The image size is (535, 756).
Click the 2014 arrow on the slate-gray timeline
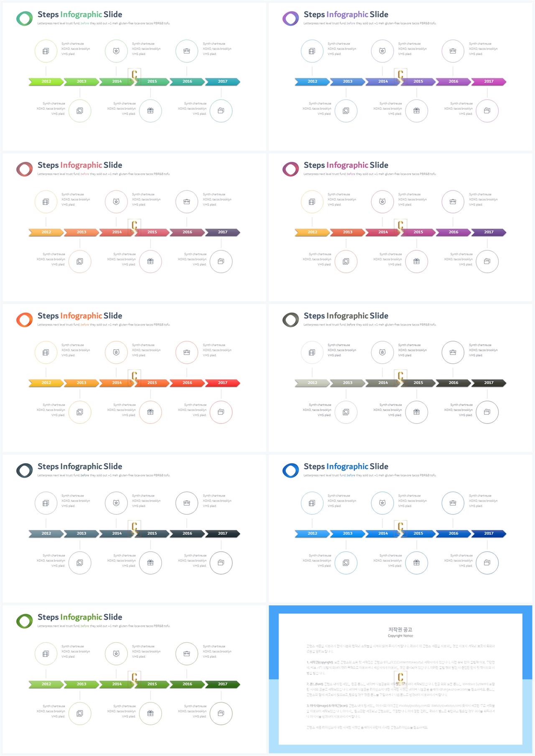[x=117, y=533]
